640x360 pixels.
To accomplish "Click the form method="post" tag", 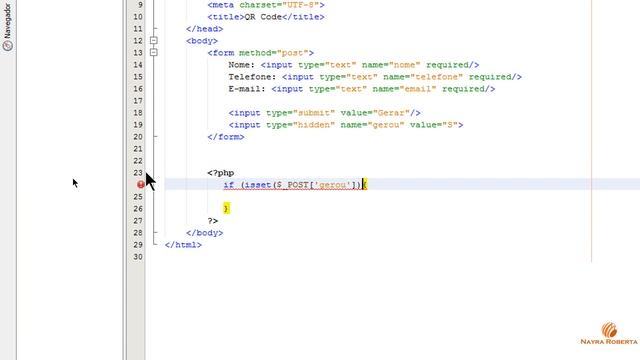I will tap(260, 53).
